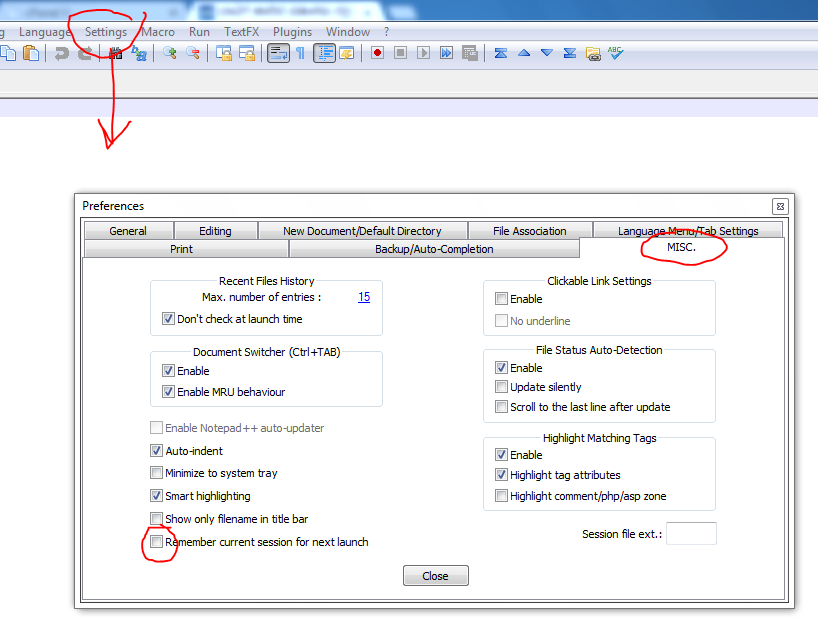The height and width of the screenshot is (644, 818).
Task: Select the MISC. tab
Action: click(681, 247)
